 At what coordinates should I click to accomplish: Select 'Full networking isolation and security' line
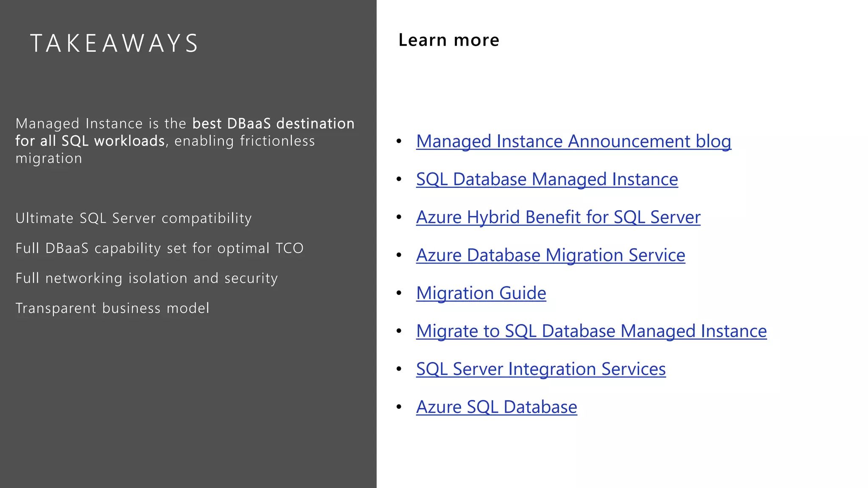147,278
